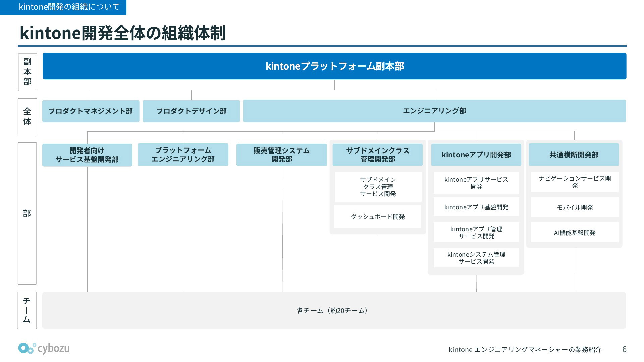The width and height of the screenshot is (644, 362).
Task: Select kintoneシステム管理サービス開発 item
Action: tap(476, 258)
